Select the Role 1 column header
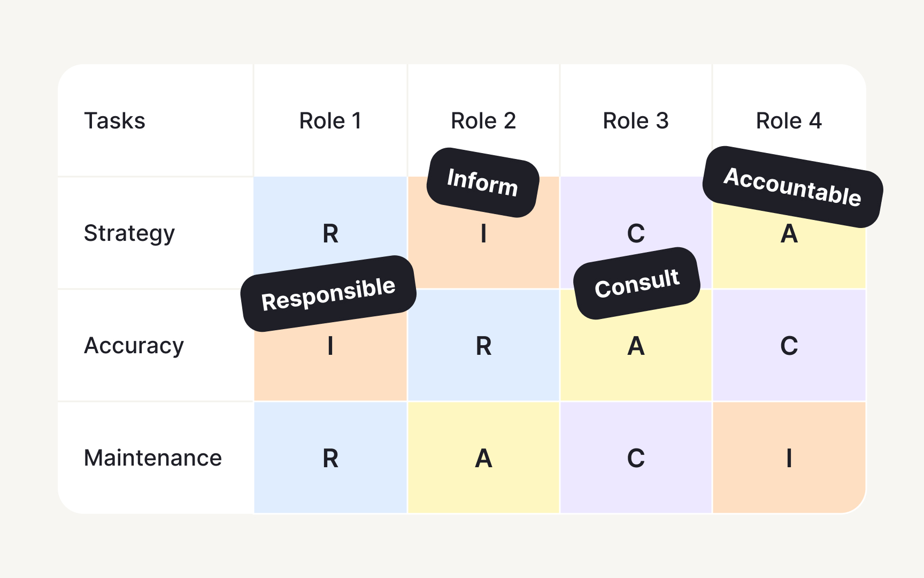Viewport: 924px width, 578px height. 330,121
